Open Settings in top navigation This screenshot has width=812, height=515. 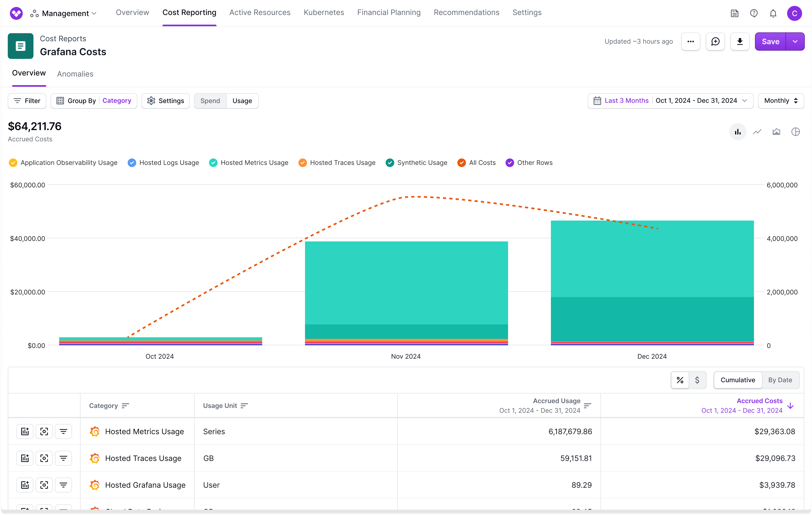tap(527, 13)
